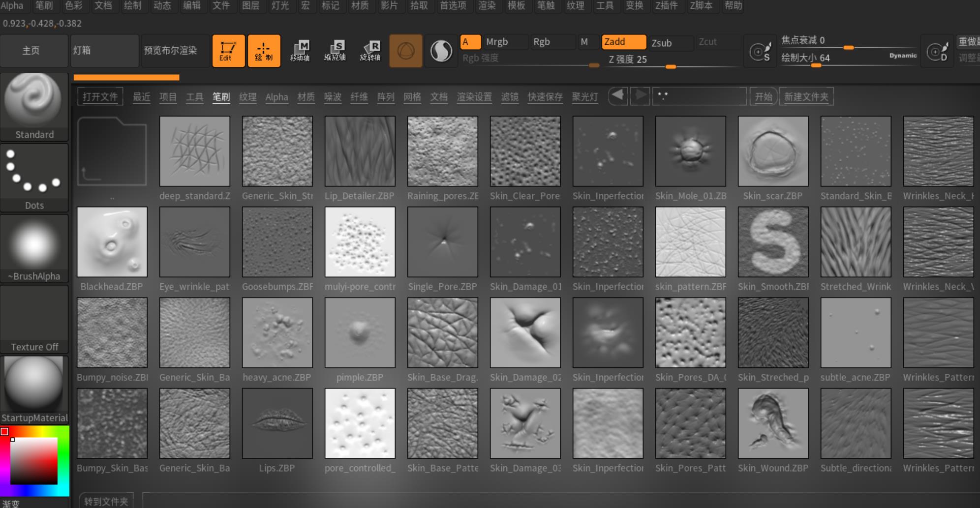
Task: Toggle the A channel button
Action: (470, 42)
